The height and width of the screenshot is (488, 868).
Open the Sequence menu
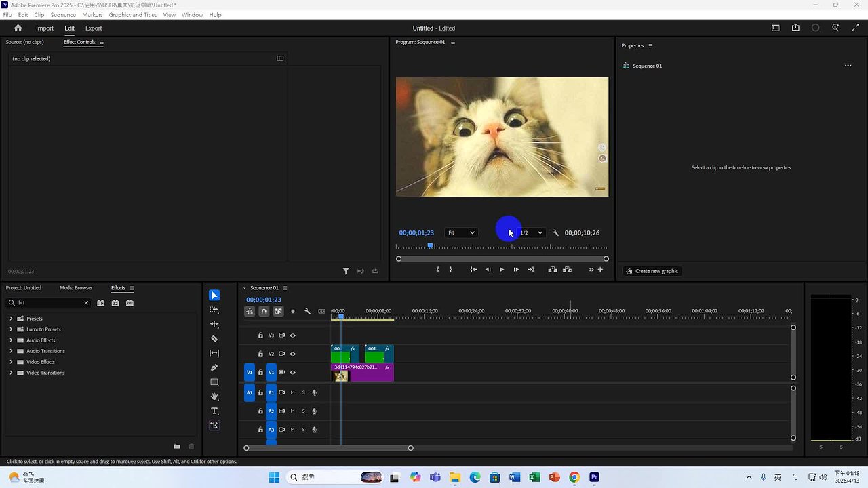click(x=62, y=14)
